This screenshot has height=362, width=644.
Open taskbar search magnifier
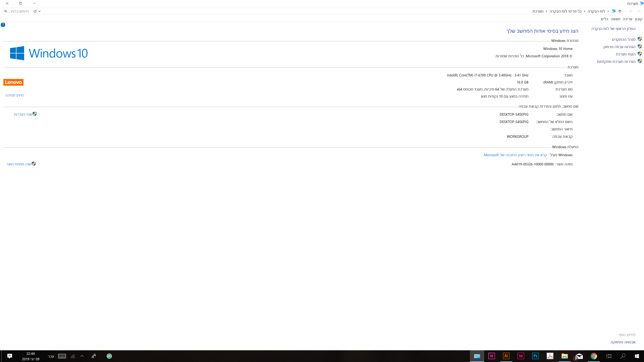tap(623, 356)
